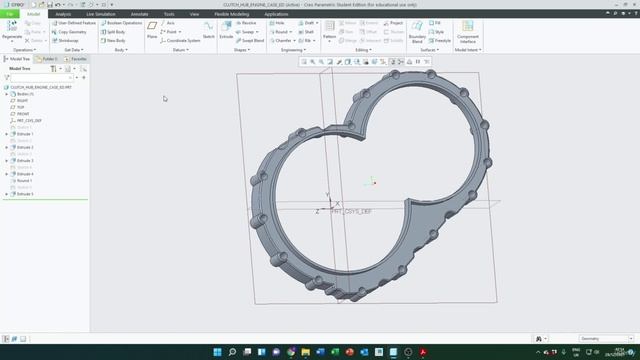Open the Shapes group dropdown
This screenshot has height=360, width=640.
(x=242, y=50)
